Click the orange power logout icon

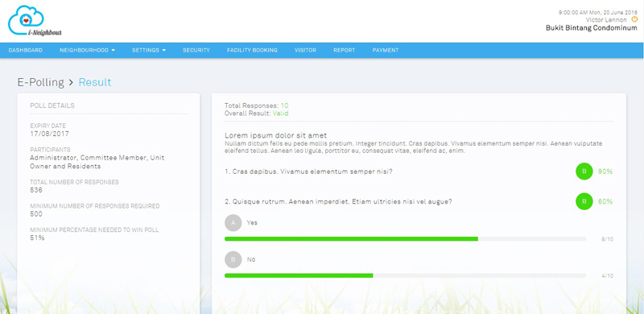click(x=634, y=19)
